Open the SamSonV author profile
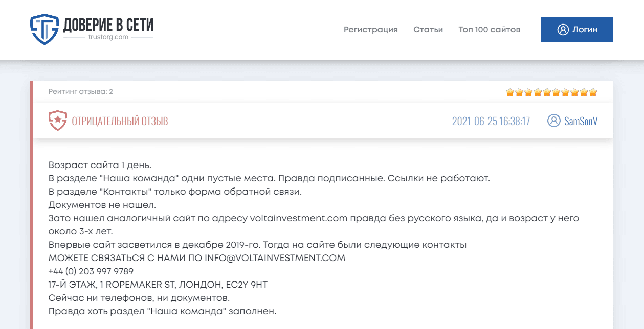Viewport: 644px width, 329px height. [581, 121]
